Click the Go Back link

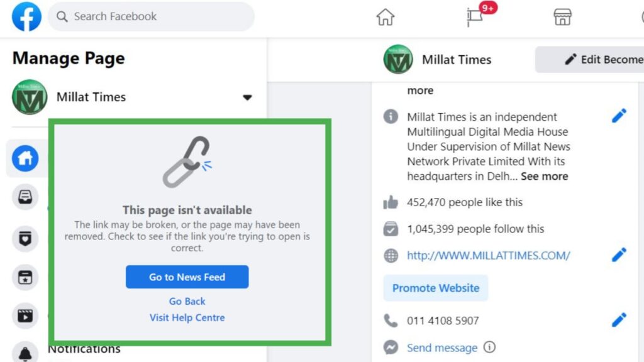187,301
